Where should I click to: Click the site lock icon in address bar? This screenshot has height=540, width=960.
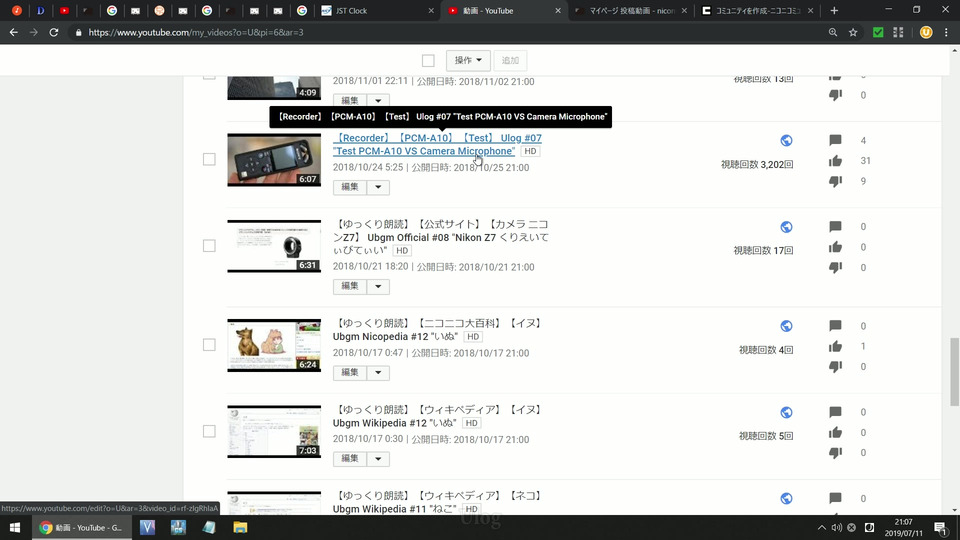coord(78,32)
